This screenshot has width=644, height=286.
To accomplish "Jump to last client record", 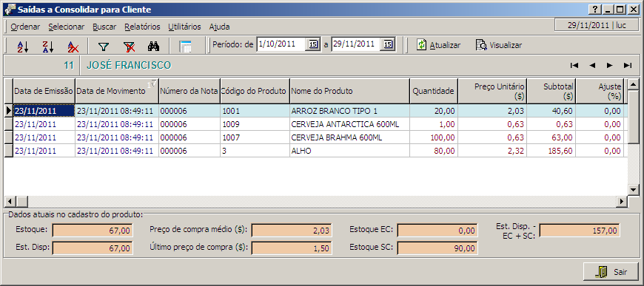I will coord(628,65).
